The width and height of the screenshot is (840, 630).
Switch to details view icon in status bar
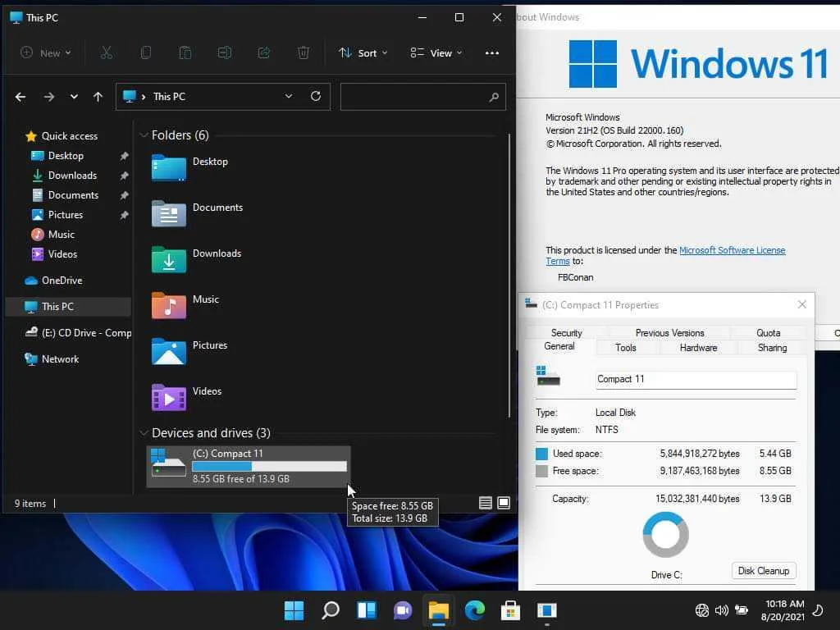tap(486, 503)
